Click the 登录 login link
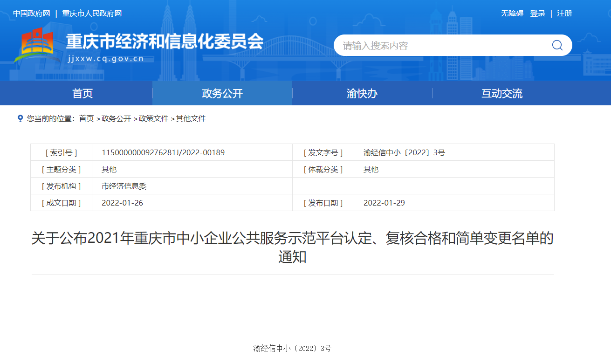 coord(537,14)
